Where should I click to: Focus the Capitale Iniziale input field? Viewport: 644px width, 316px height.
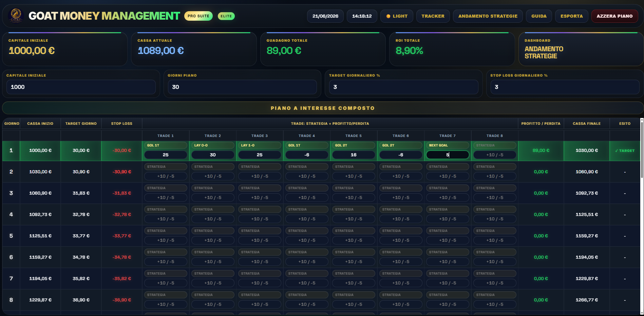point(81,87)
